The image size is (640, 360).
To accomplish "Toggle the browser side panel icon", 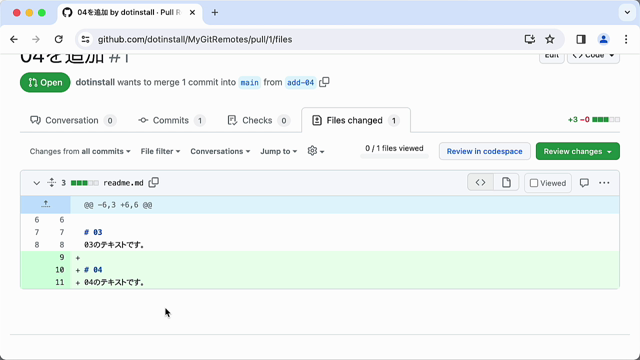I will pos(581,39).
